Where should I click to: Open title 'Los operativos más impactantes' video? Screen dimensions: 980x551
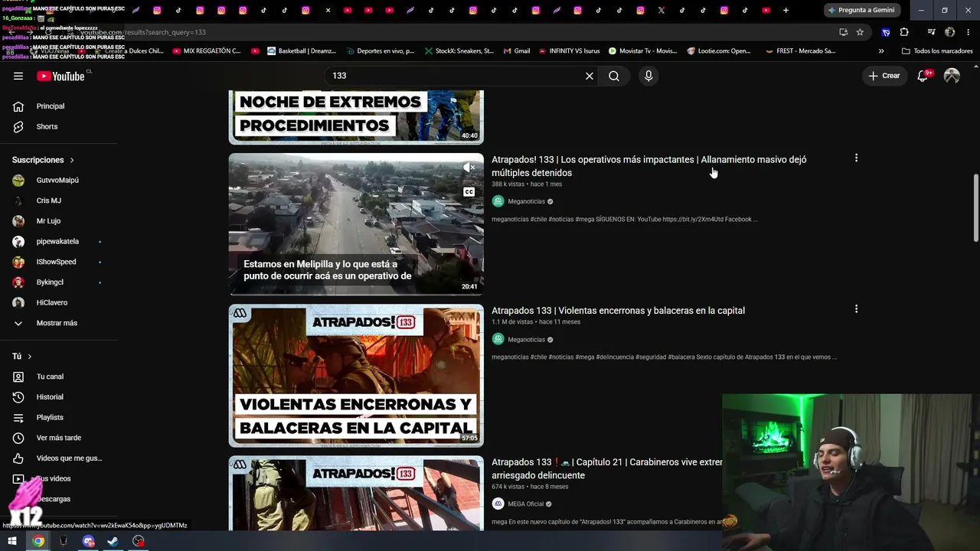(x=649, y=166)
